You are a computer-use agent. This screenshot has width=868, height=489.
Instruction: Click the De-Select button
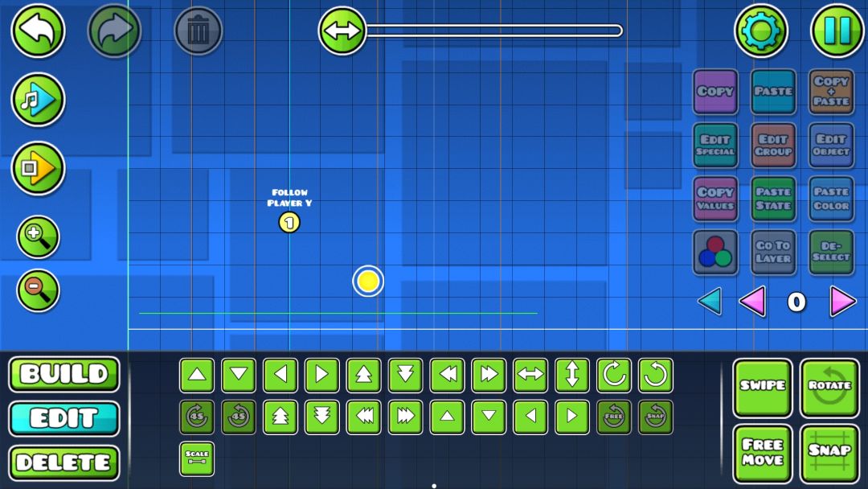pos(831,252)
